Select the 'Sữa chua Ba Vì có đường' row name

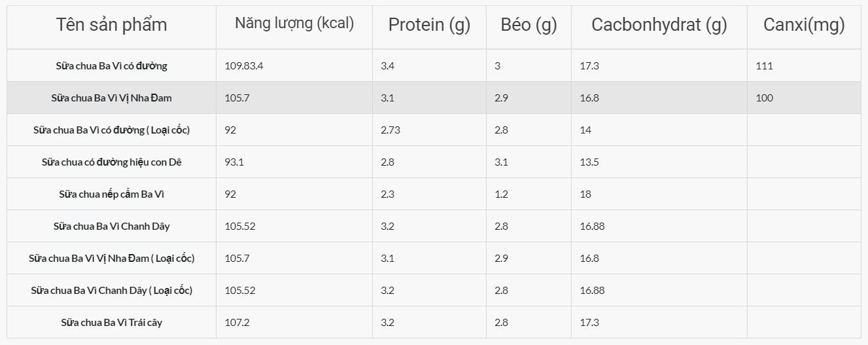coord(111,65)
